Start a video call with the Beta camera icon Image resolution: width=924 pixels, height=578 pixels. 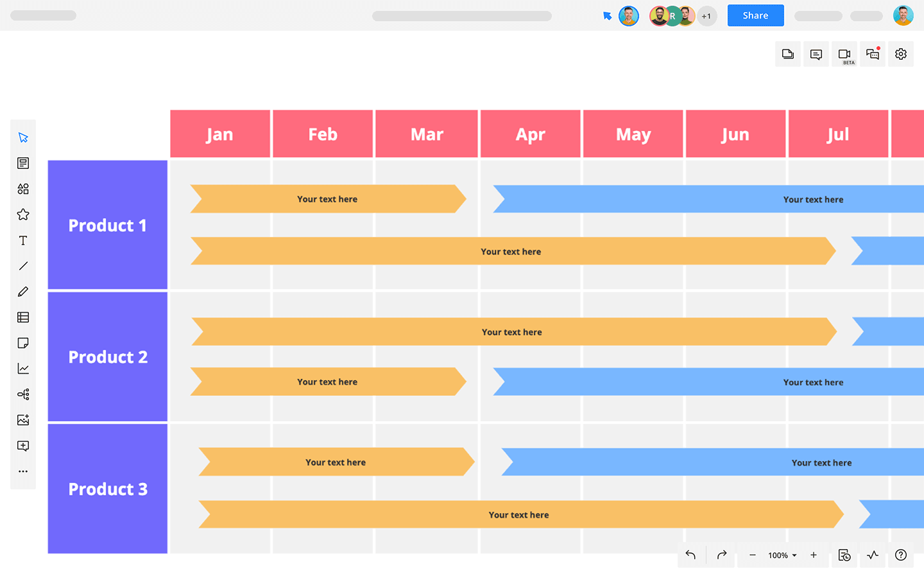pyautogui.click(x=844, y=54)
